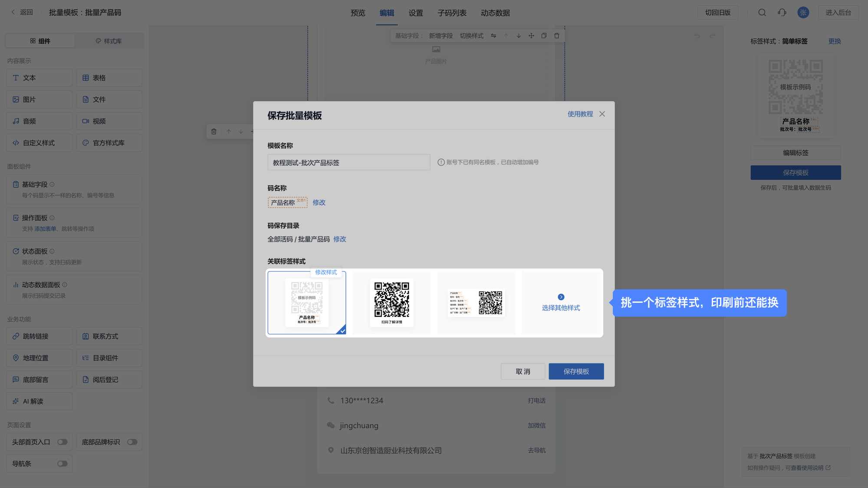
Task: Click the search magnifier icon in header
Action: (x=762, y=13)
